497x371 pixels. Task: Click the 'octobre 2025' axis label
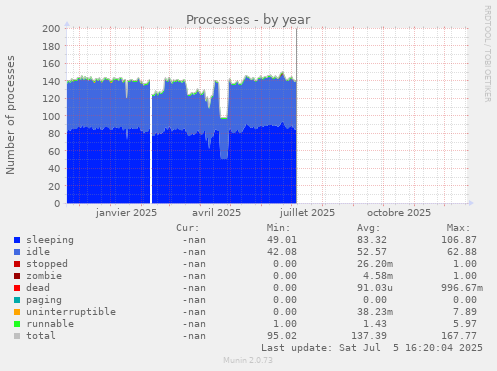click(x=399, y=213)
